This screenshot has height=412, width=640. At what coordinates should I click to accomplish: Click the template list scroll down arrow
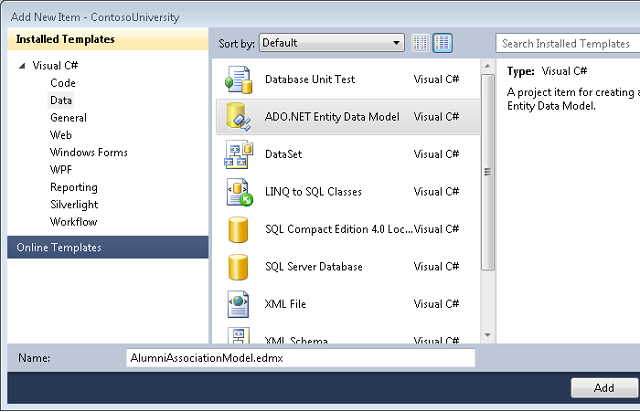pyautogui.click(x=487, y=335)
